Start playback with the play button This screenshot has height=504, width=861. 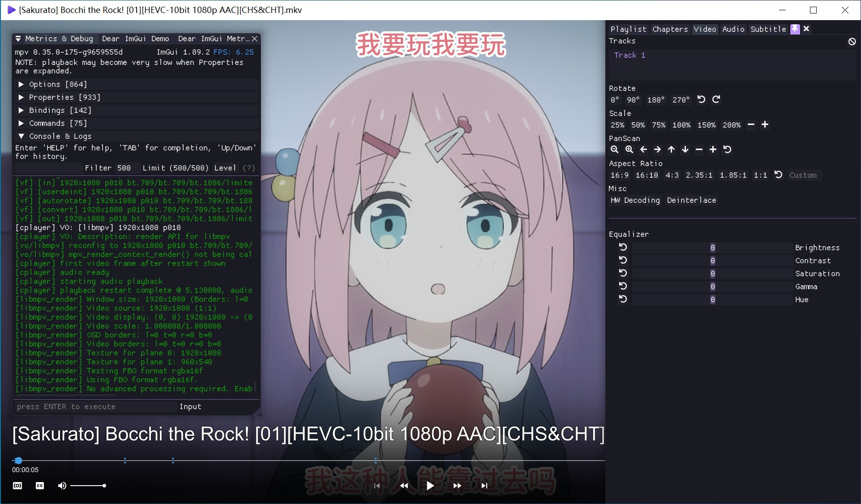click(430, 486)
